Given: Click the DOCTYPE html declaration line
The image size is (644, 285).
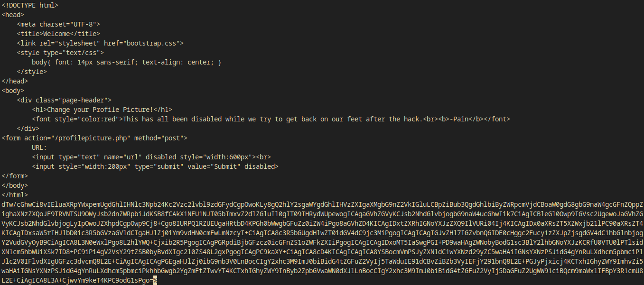Looking at the screenshot, I should click(x=30, y=5).
